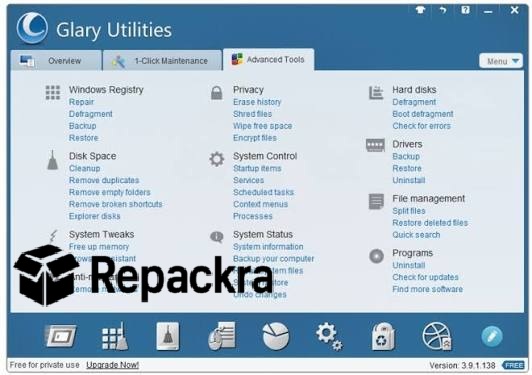The height and width of the screenshot is (375, 532).
Task: Click the Windows Registry grid icon
Action: point(53,92)
